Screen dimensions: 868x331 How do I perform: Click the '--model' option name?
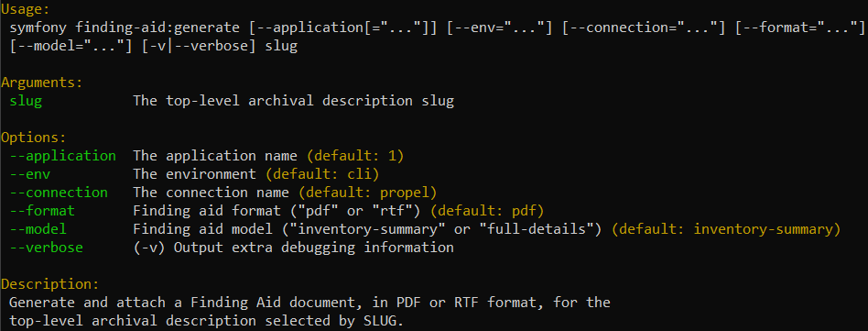[38, 229]
